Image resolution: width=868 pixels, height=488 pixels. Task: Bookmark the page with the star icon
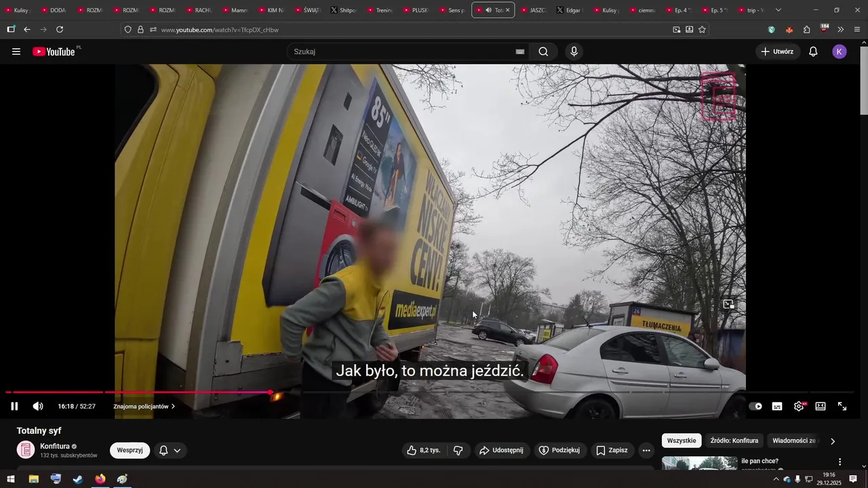(702, 29)
